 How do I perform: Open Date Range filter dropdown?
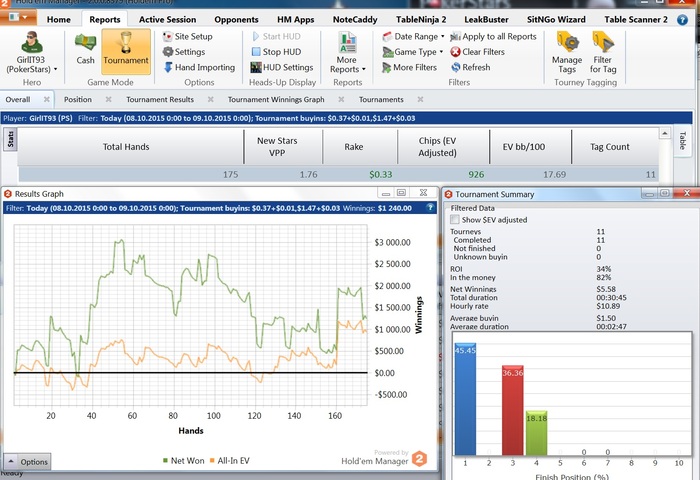coord(413,37)
